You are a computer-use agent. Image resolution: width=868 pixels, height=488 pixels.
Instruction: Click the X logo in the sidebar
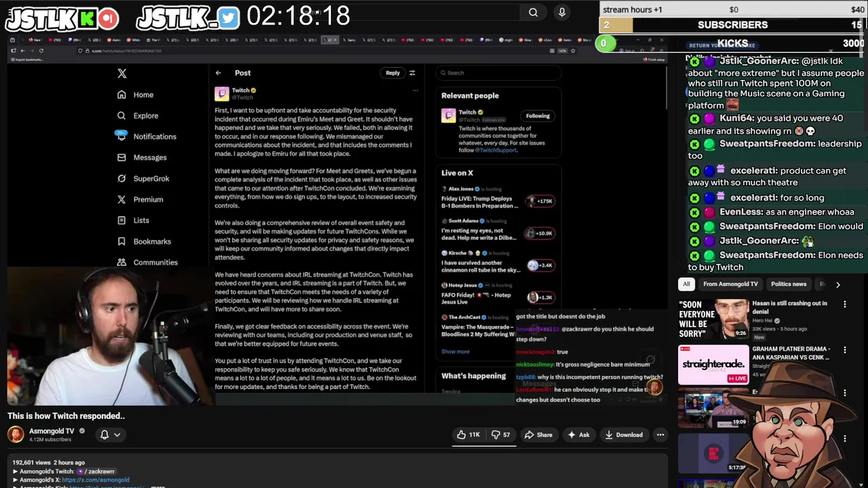click(121, 73)
